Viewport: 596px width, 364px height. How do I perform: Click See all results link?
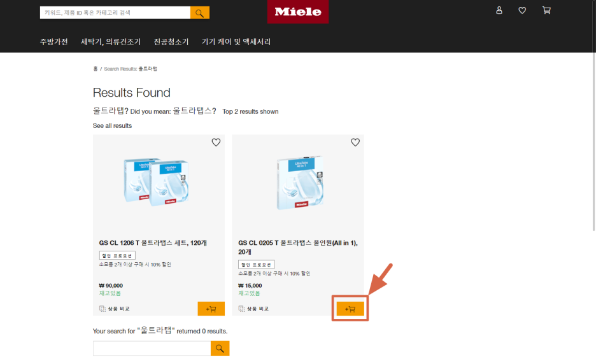pos(112,126)
